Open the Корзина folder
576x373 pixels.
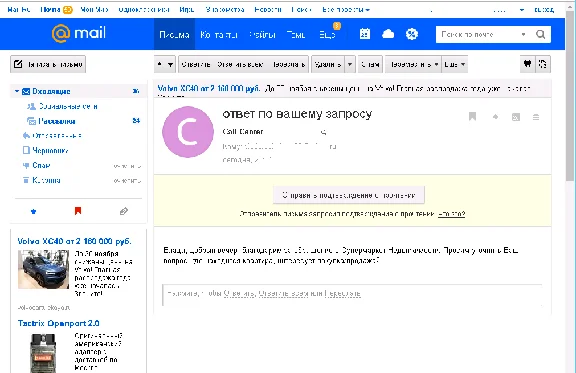(46, 180)
